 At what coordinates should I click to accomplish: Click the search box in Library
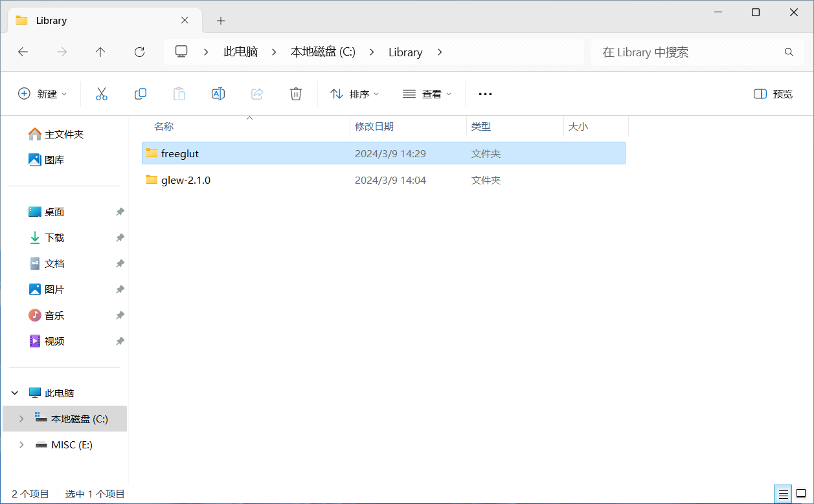pos(696,52)
